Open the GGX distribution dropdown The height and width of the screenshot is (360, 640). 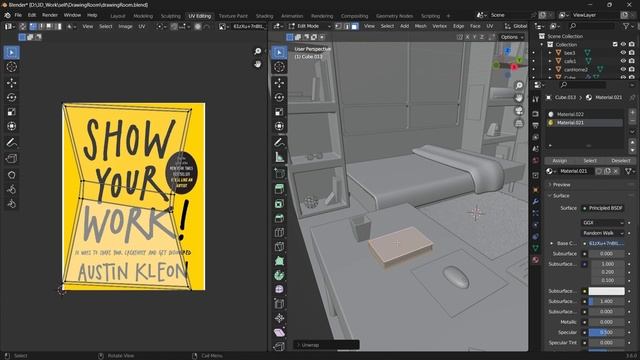[x=603, y=223]
